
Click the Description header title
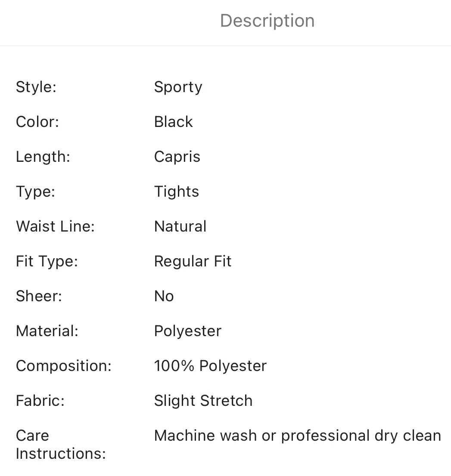[x=267, y=21]
